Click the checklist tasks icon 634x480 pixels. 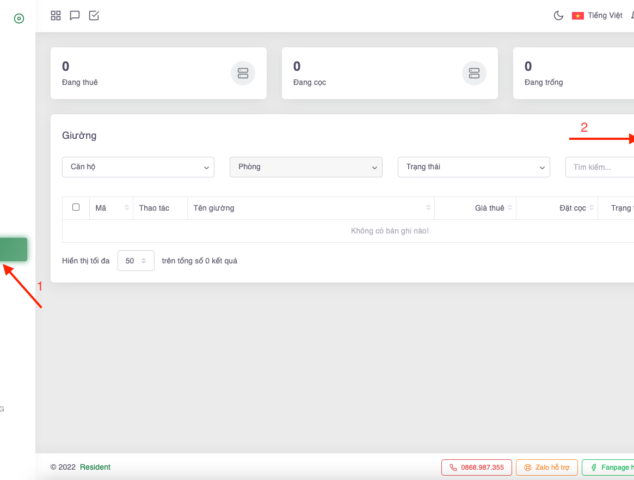(x=94, y=16)
